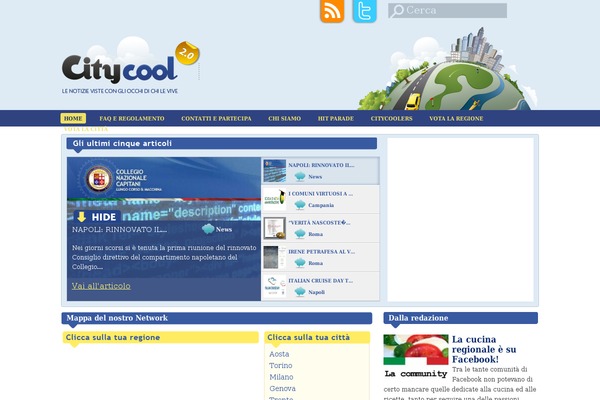Choose Genova in city list

(282, 389)
